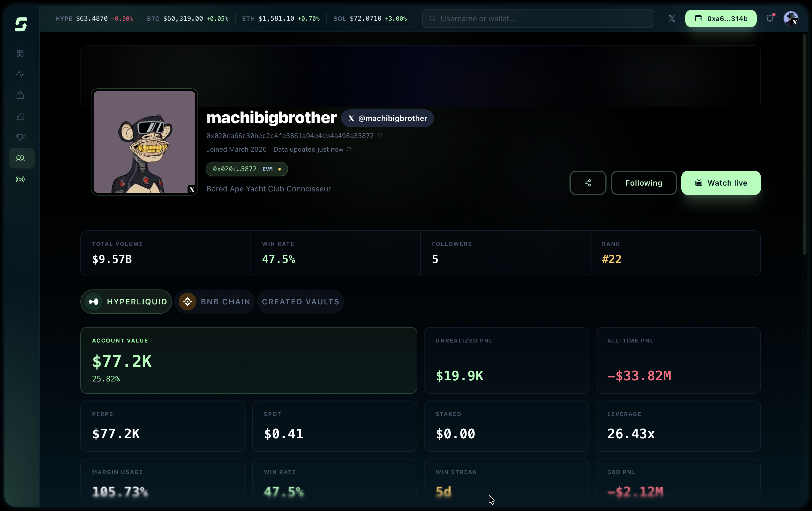Click the Leverage 26.43x value
The height and width of the screenshot is (511, 812).
pyautogui.click(x=631, y=434)
